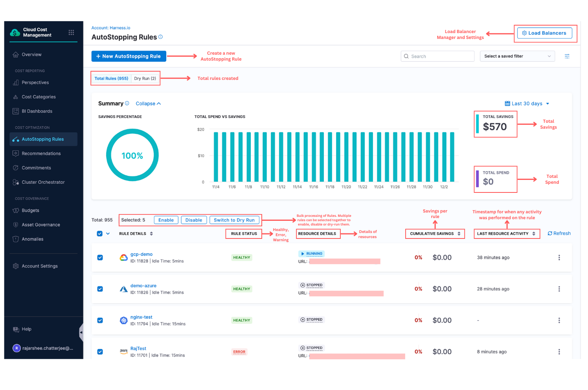588x390 pixels.
Task: Open Recommendations in the sidebar
Action: tap(41, 153)
